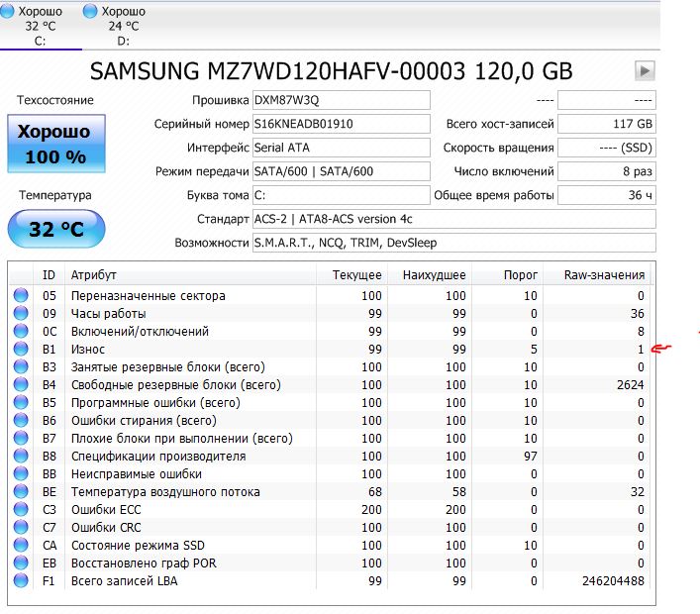This screenshot has height=614, width=700.
Task: Select the Переназначенные сектора attribute name
Action: [149, 296]
